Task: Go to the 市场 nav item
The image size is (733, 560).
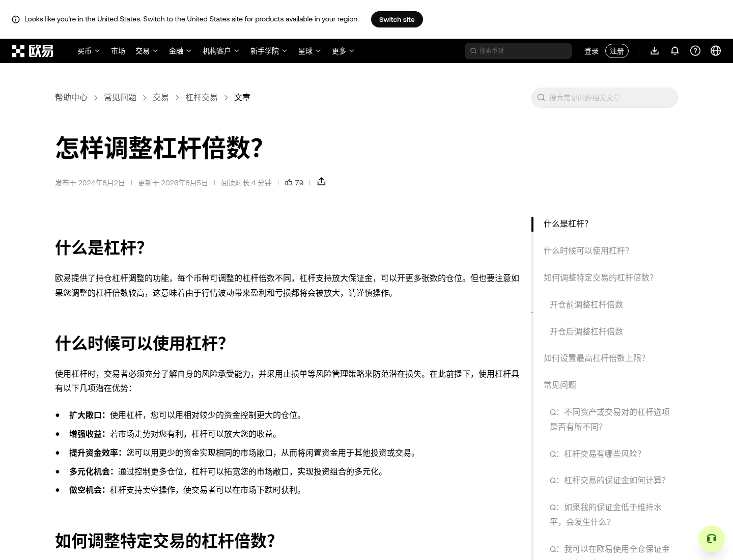Action: point(118,51)
